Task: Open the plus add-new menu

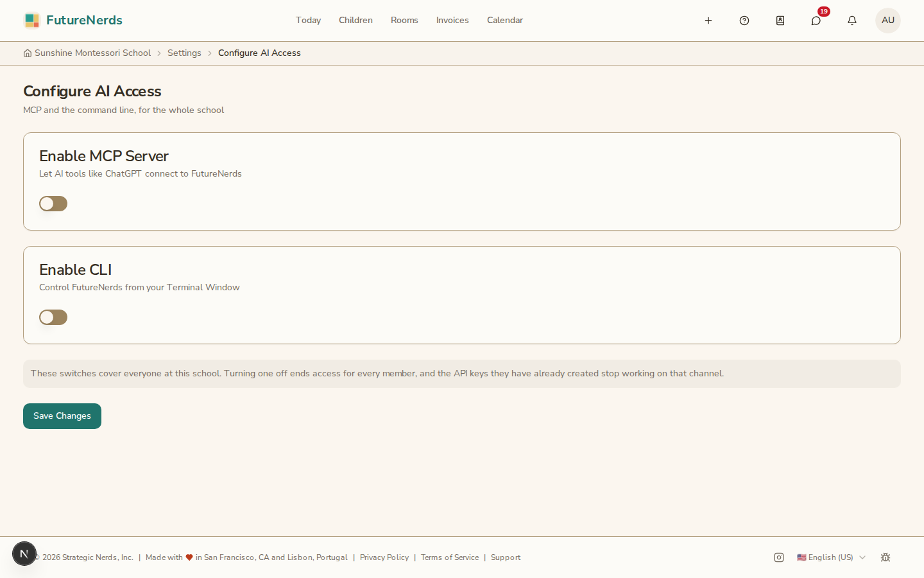Action: coord(708,21)
